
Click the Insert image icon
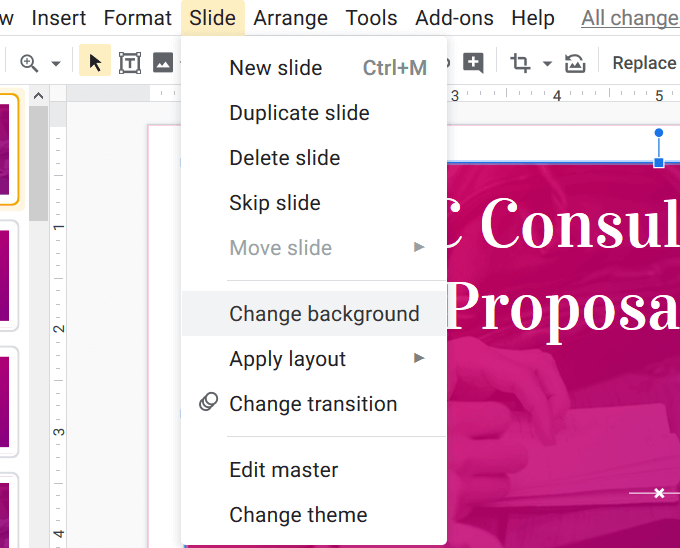pyautogui.click(x=162, y=63)
